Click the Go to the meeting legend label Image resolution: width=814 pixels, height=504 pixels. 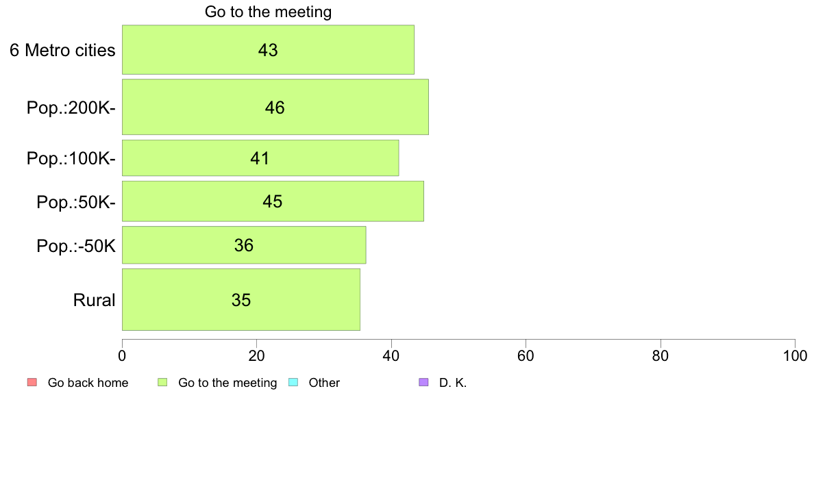point(227,383)
